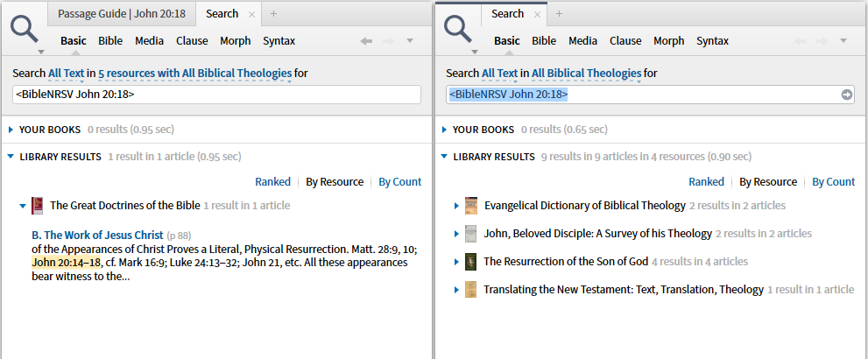Click Evangelical Dictionary of Biblical Theology book icon

pyautogui.click(x=471, y=206)
